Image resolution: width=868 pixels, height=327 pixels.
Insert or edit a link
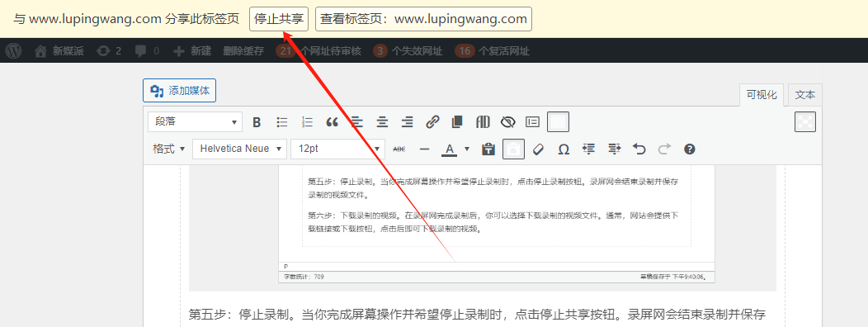(x=432, y=122)
